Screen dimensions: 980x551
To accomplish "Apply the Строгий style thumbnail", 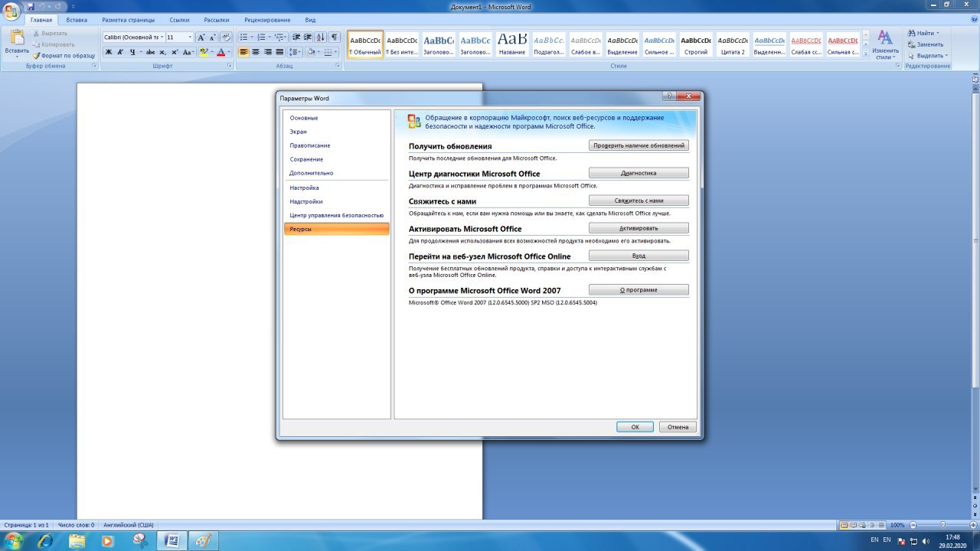I will click(x=696, y=44).
